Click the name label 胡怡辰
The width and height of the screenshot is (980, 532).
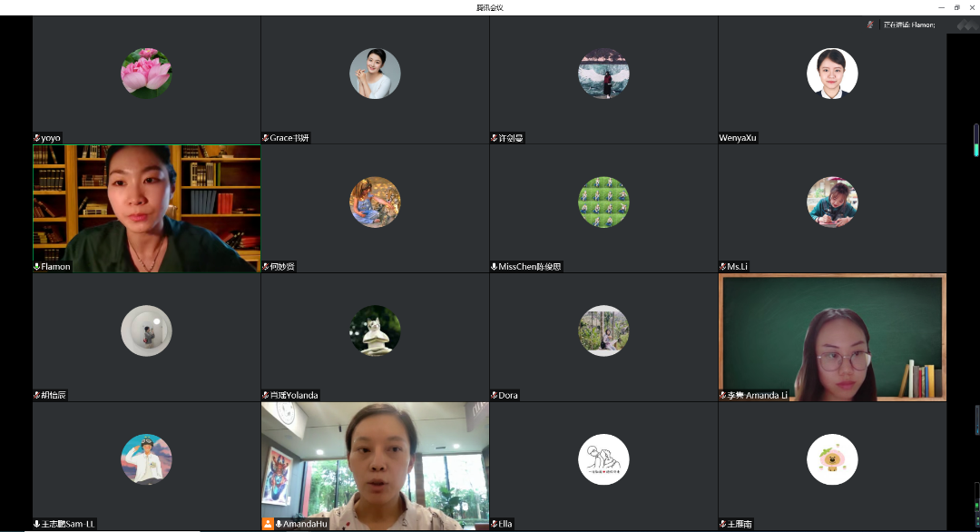54,396
